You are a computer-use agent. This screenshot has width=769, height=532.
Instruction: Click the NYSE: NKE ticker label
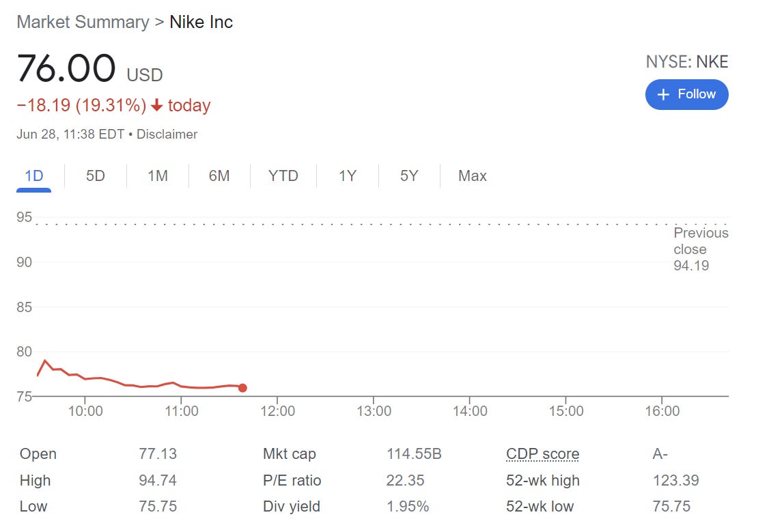click(x=686, y=62)
